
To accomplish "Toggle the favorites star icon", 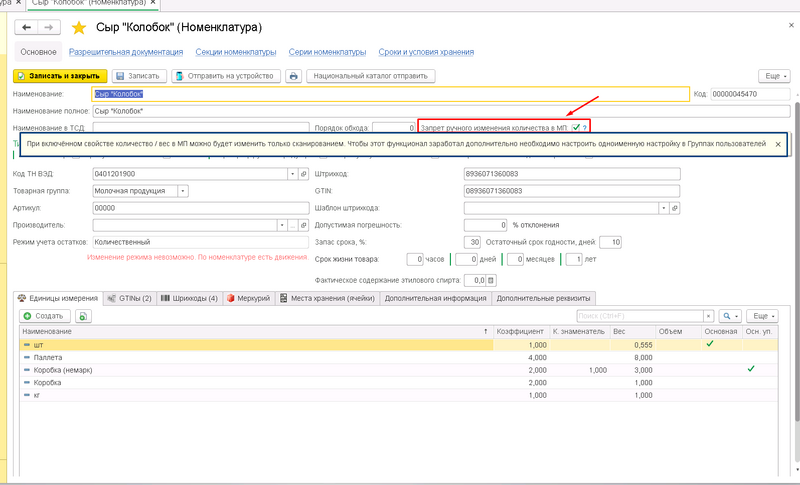I will [79, 28].
